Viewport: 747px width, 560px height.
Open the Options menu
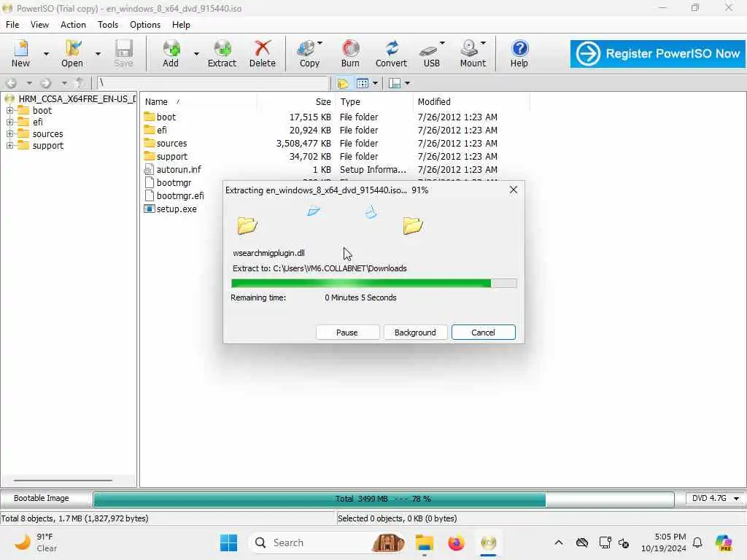(145, 25)
